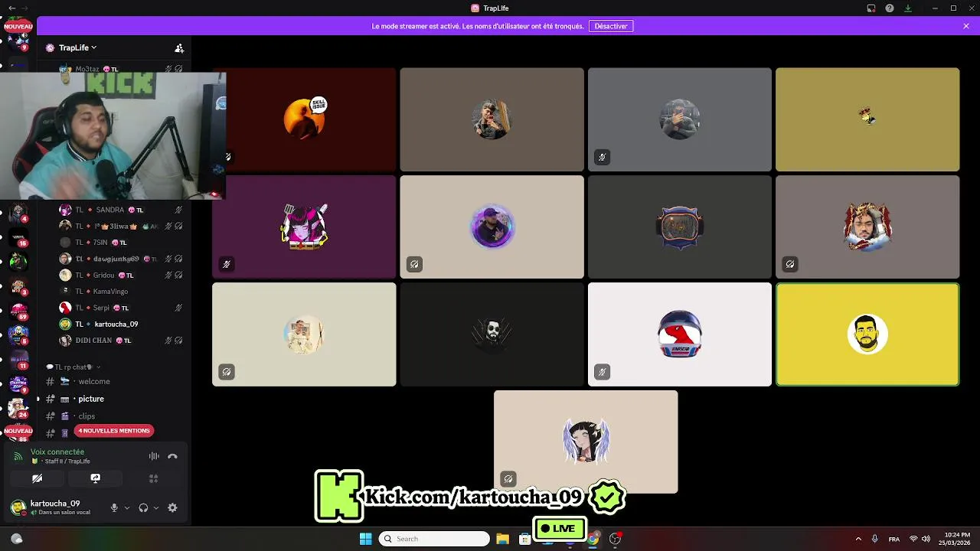Open Microsoft Store from taskbar

pos(524,539)
